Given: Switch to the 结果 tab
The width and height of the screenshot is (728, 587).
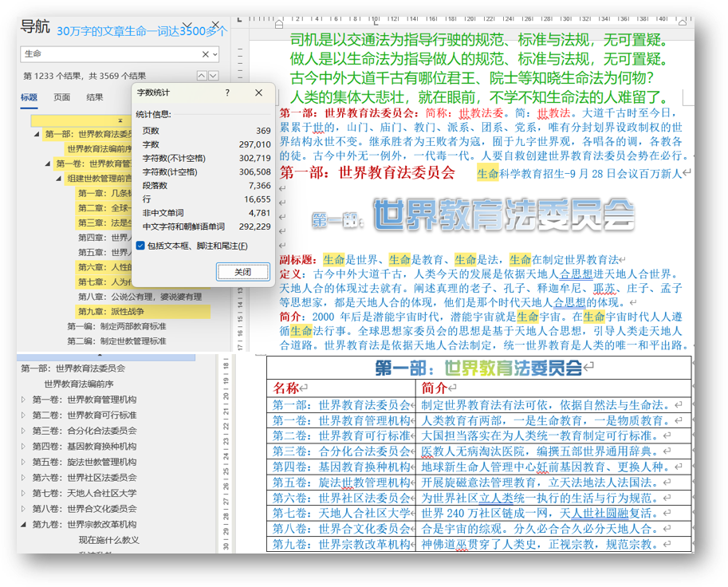Looking at the screenshot, I should pos(94,97).
